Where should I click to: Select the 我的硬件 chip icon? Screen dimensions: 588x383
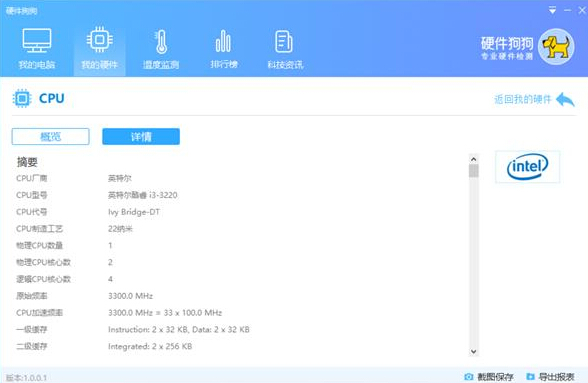99,39
